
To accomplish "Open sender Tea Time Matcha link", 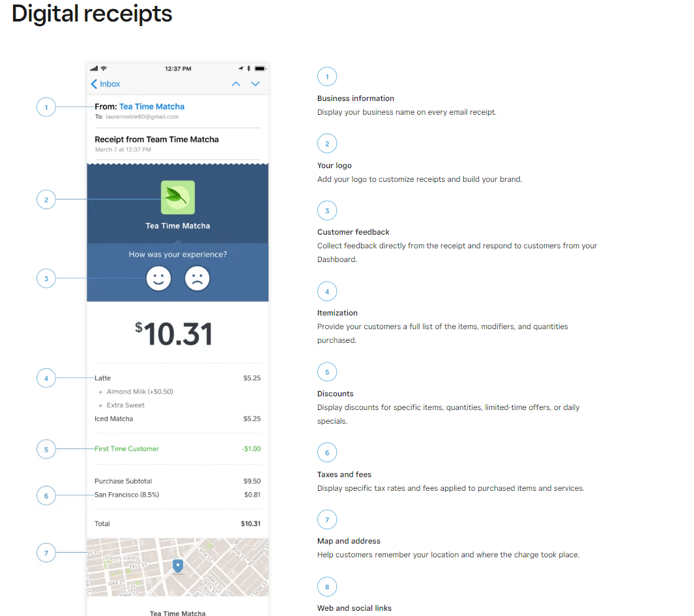I will pos(152,107).
